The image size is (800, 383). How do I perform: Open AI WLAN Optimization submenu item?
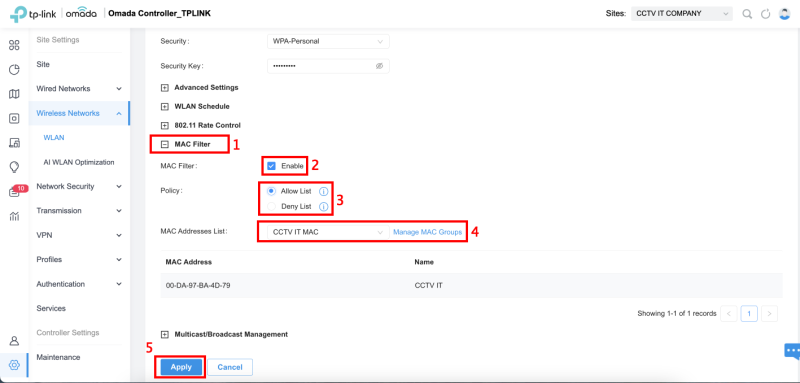pos(79,162)
